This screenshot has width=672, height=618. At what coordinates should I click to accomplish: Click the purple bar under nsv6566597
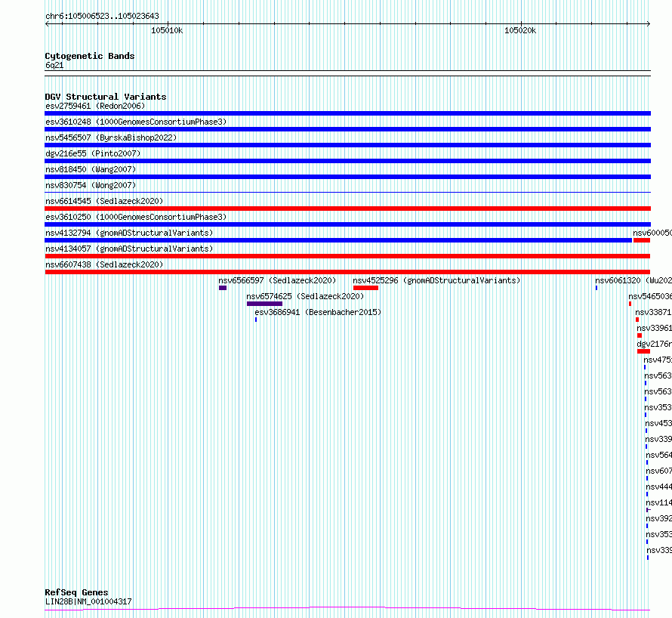[x=223, y=288]
